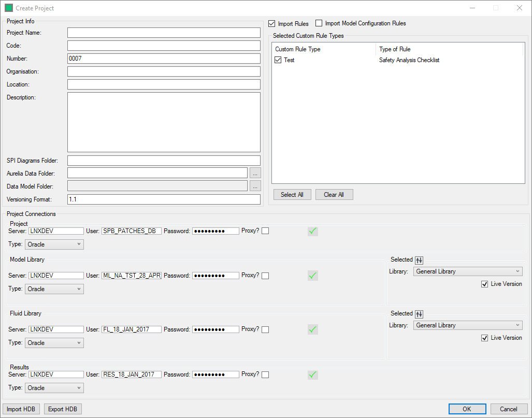Toggle Live Version for Model Library

tap(484, 284)
